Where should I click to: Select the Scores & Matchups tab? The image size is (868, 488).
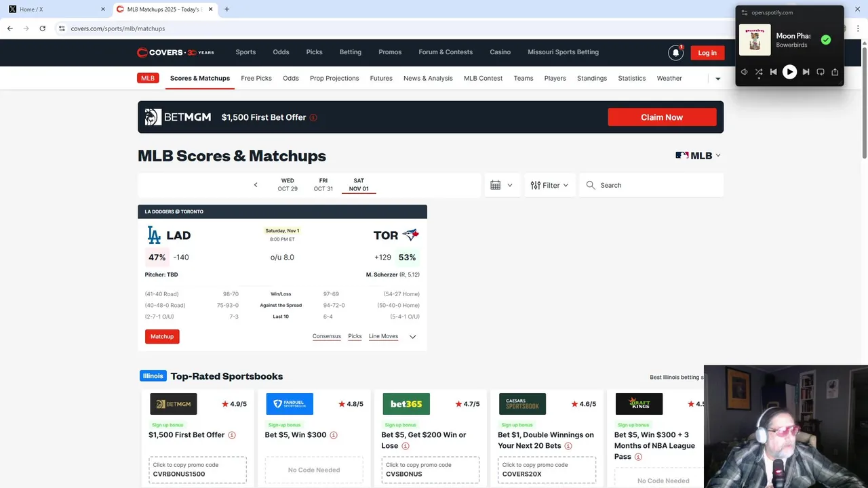click(200, 78)
